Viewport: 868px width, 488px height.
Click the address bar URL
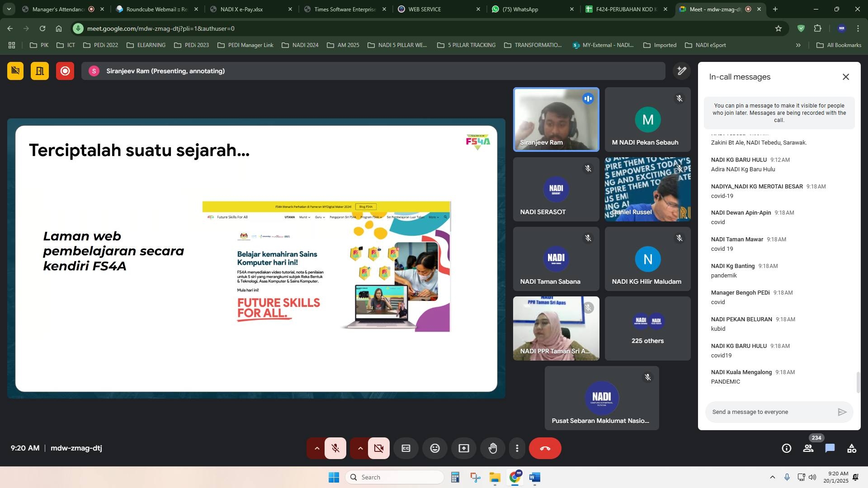click(160, 28)
